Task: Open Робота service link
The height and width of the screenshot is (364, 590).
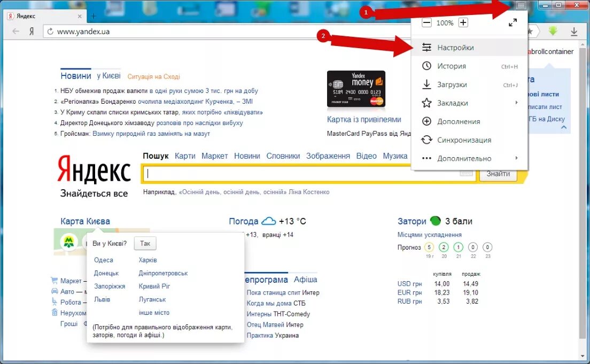Action: (x=71, y=303)
